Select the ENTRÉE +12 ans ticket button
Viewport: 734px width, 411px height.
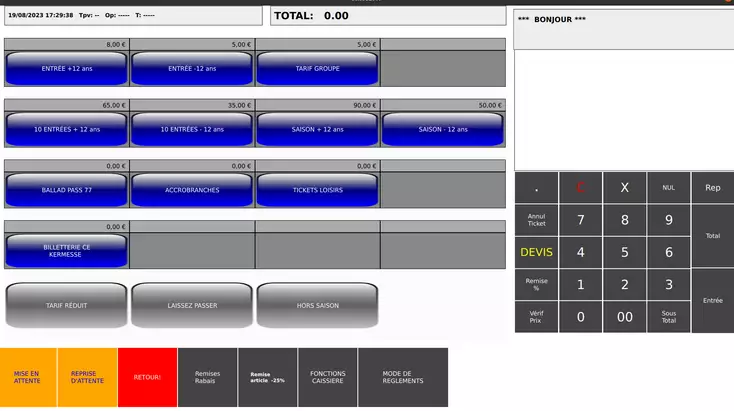[x=66, y=68]
